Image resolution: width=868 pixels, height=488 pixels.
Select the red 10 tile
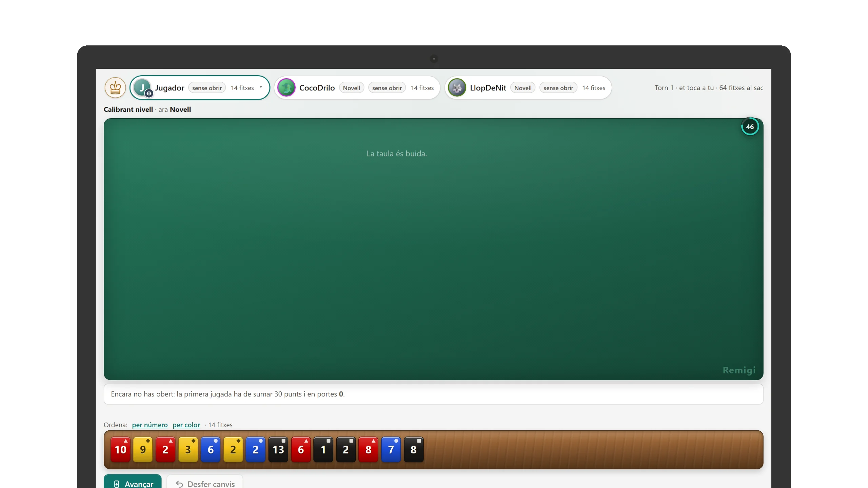[x=120, y=449]
